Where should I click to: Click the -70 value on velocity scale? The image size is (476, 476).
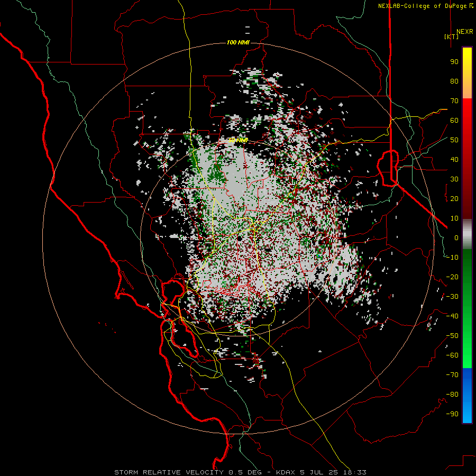coord(452,375)
